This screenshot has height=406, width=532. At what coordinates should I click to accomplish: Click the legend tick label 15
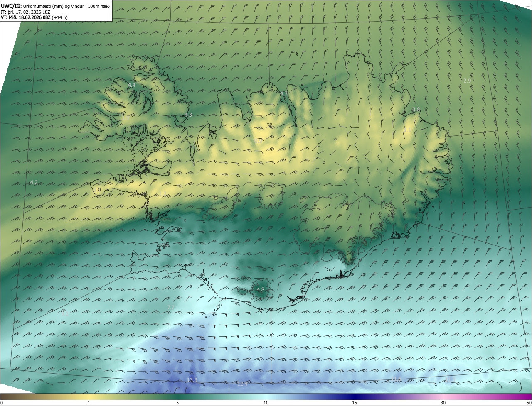pos(355,403)
